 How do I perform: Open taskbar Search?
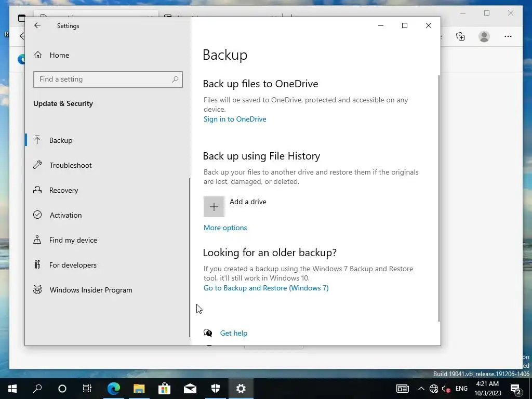point(37,389)
